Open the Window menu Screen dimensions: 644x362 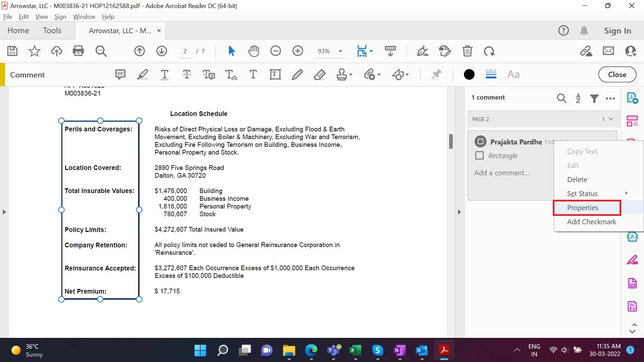(84, 16)
